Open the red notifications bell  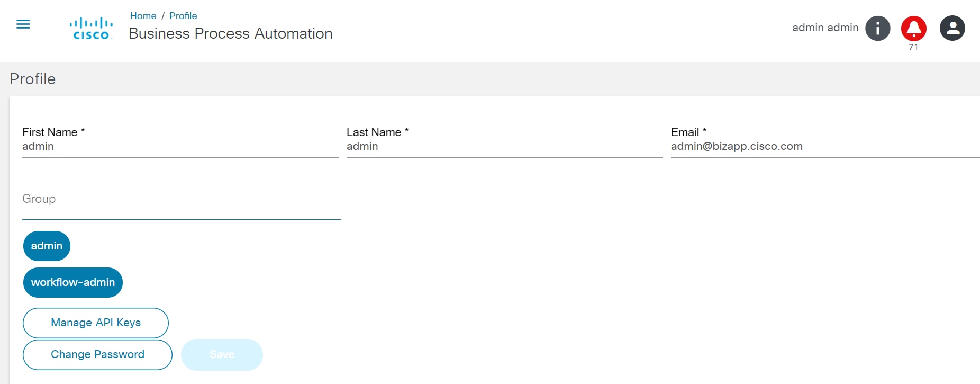pyautogui.click(x=913, y=28)
